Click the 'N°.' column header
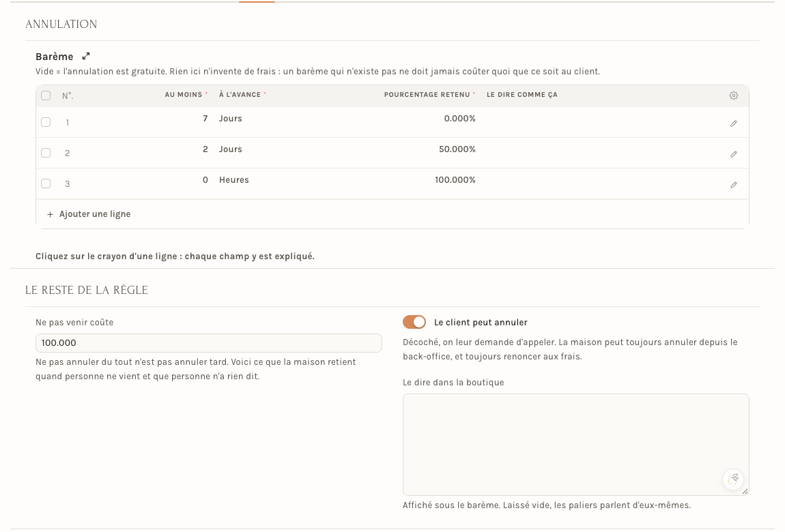The height and width of the screenshot is (532, 785). 68,95
